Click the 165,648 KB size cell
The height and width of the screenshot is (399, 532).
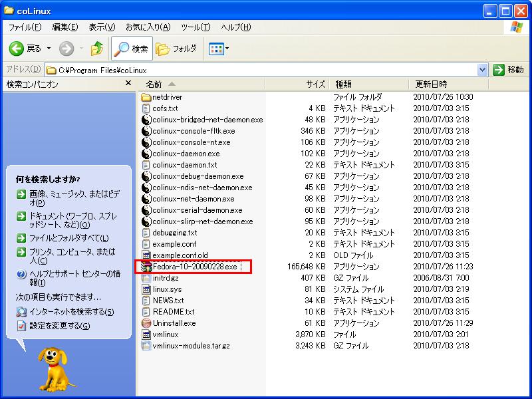pos(306,267)
